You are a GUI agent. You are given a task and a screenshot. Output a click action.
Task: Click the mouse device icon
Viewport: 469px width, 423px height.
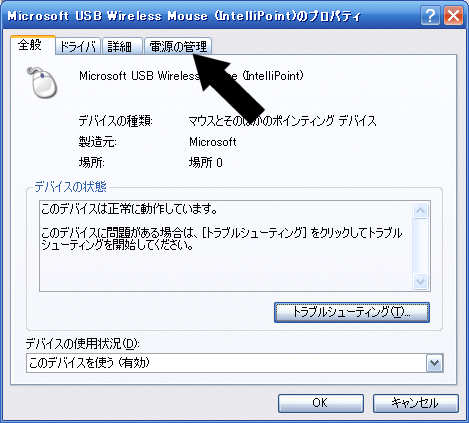[x=42, y=82]
